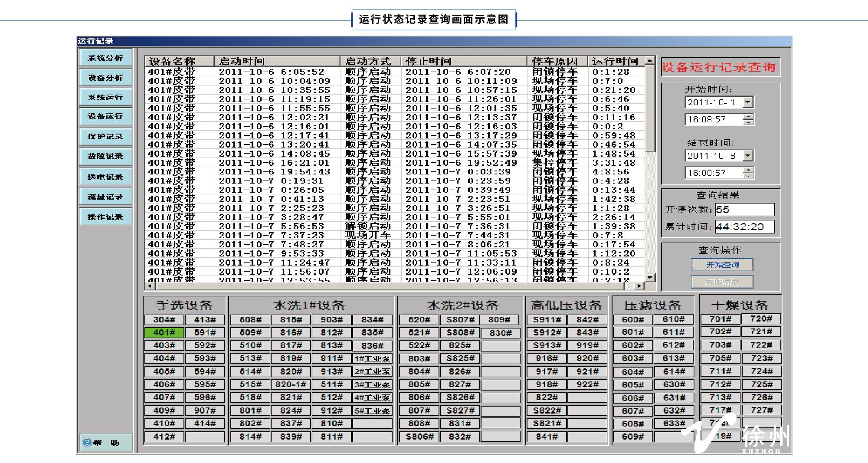This screenshot has height=463, width=868.
Task: Open the 结束时间 date dropdown
Action: pos(748,156)
